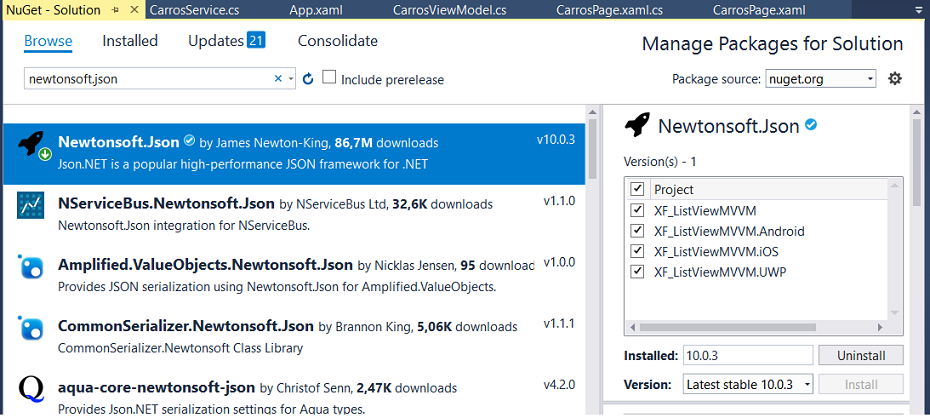Screen dimensions: 930x418
Task: Click the NServiceBus.Newtonsoft.Json package icon
Action: coord(31,206)
